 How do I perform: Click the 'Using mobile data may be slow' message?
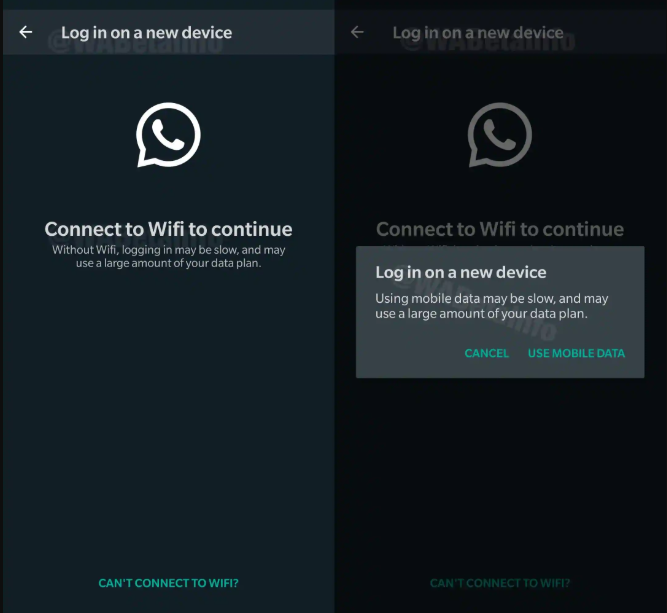coord(492,306)
